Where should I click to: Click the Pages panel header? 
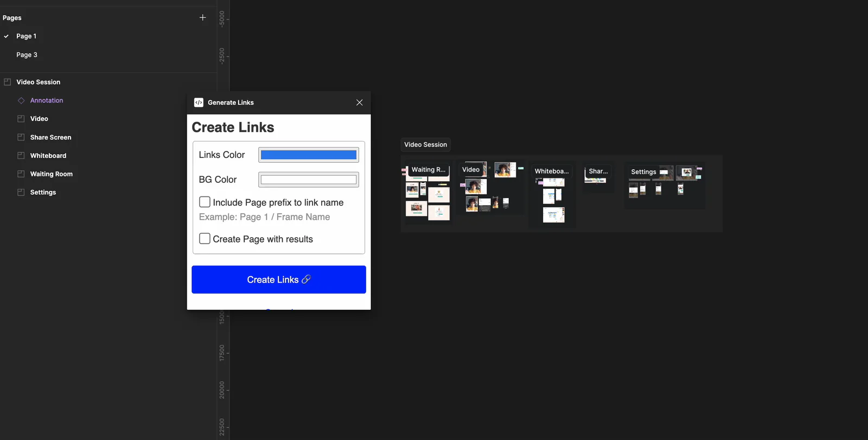pyautogui.click(x=12, y=18)
